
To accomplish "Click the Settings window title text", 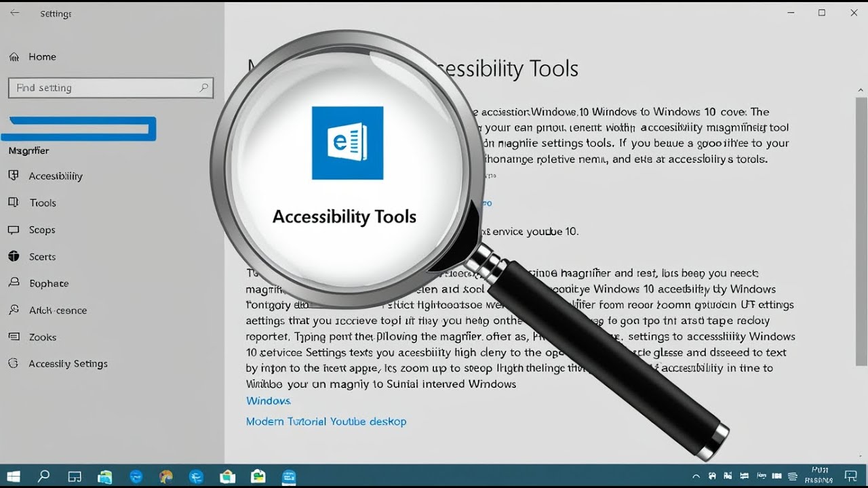I will 56,14.
